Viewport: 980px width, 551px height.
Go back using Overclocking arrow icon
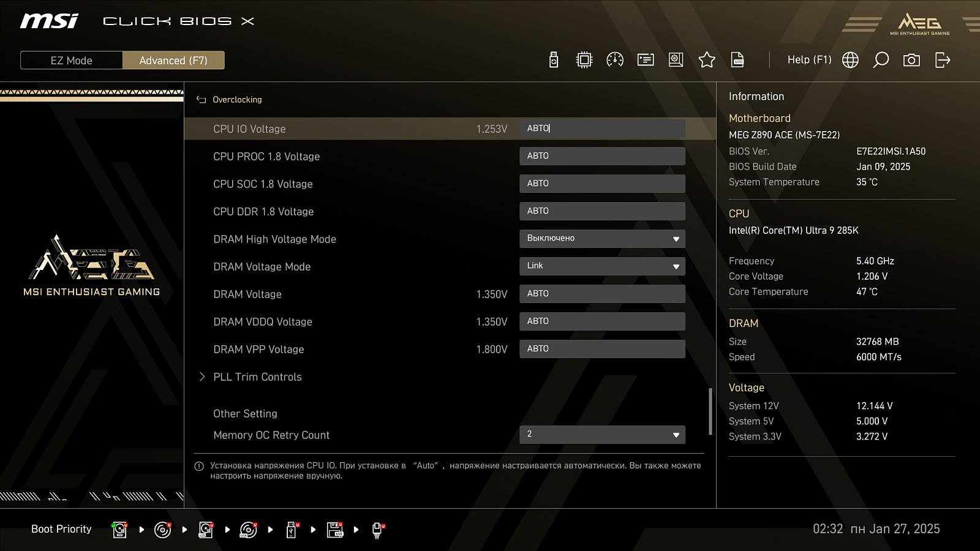[x=201, y=100]
